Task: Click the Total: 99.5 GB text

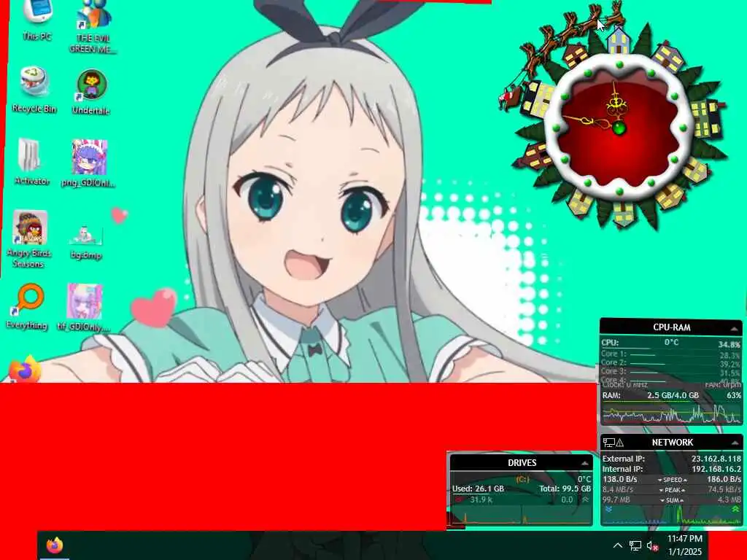Action: tap(565, 489)
